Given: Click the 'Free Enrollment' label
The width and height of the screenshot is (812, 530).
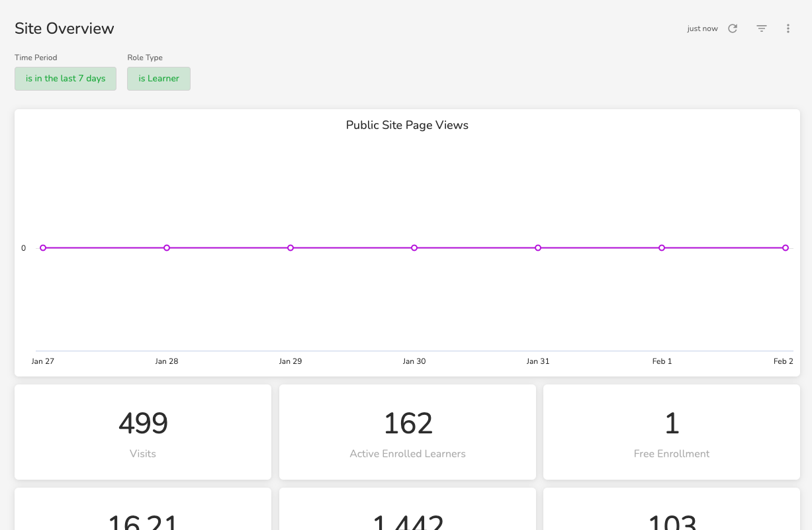Looking at the screenshot, I should tap(672, 454).
